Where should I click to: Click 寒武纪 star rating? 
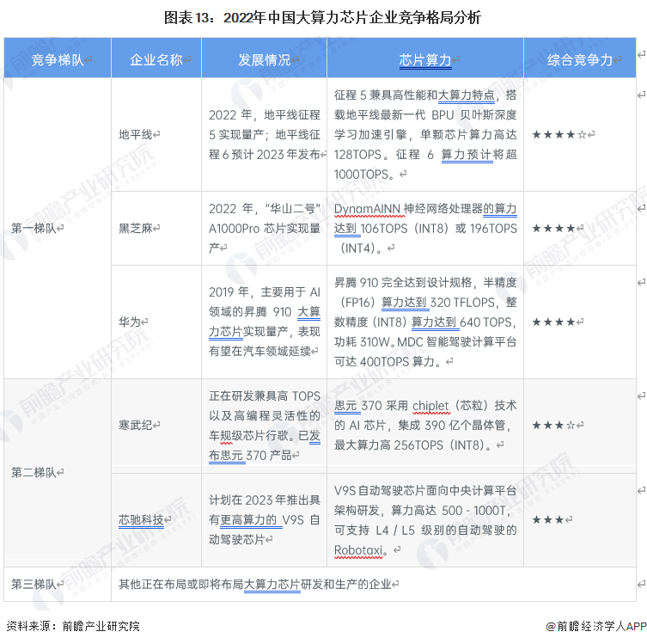(x=553, y=426)
